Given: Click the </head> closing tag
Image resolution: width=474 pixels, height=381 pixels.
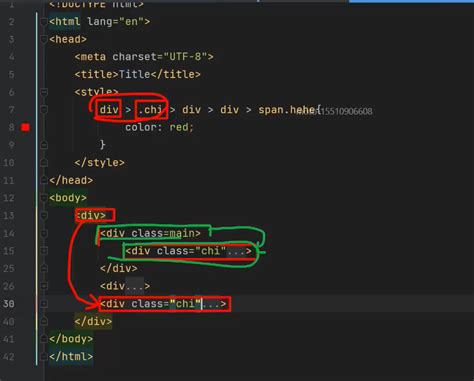Looking at the screenshot, I should point(71,180).
